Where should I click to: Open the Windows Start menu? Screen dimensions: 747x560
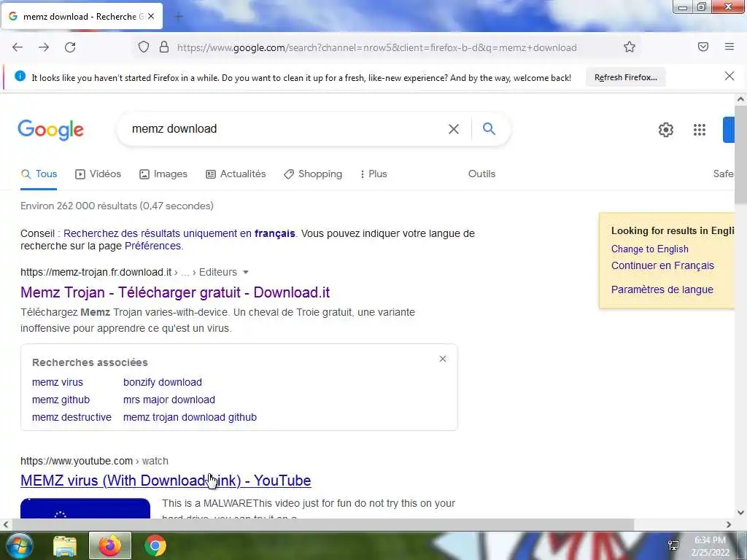(19, 545)
